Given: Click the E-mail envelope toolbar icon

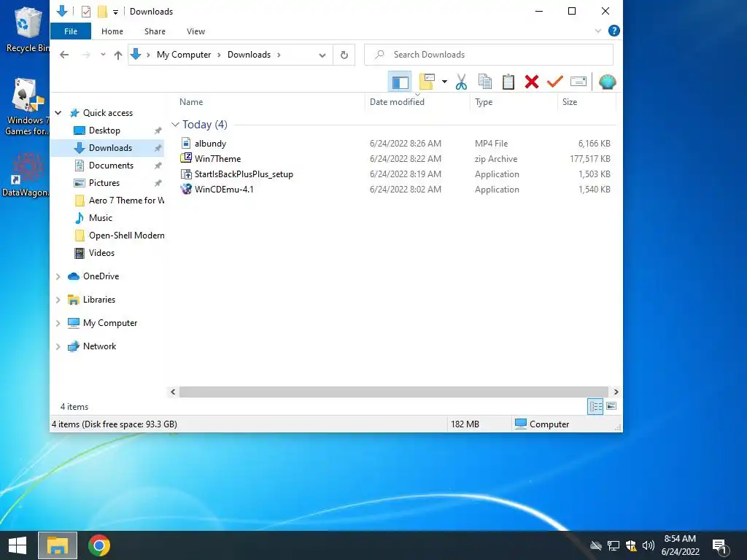Looking at the screenshot, I should pyautogui.click(x=578, y=82).
